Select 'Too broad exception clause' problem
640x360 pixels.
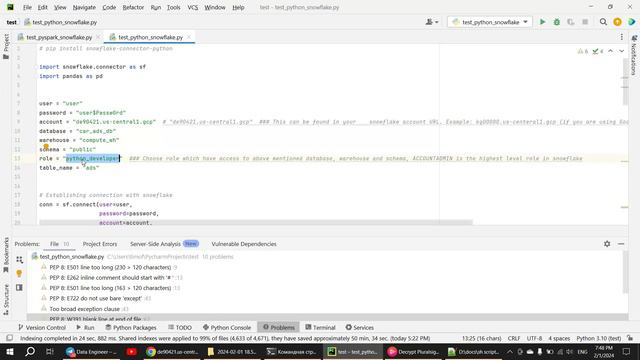click(84, 309)
